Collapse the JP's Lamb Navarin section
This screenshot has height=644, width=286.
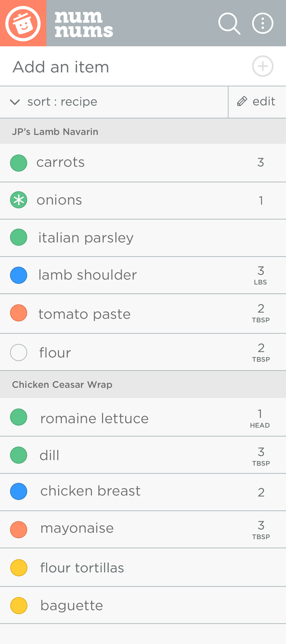[55, 132]
